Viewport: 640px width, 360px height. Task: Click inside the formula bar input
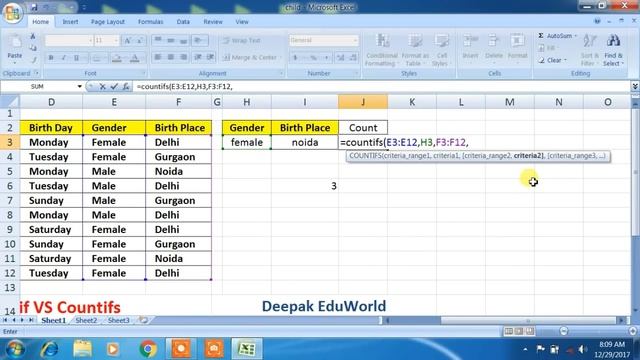(x=382, y=87)
